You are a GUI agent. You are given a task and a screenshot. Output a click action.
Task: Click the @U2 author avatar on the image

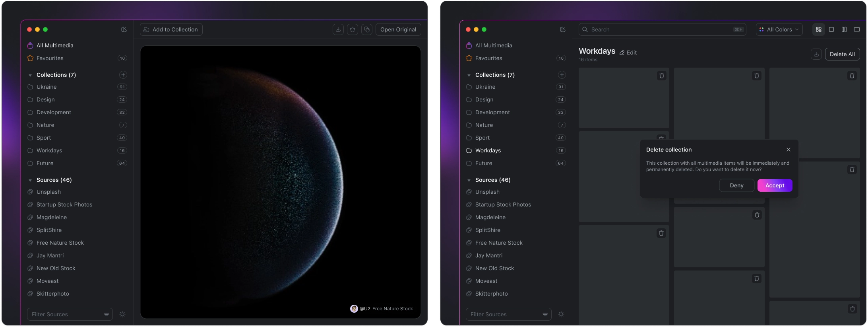coord(354,309)
